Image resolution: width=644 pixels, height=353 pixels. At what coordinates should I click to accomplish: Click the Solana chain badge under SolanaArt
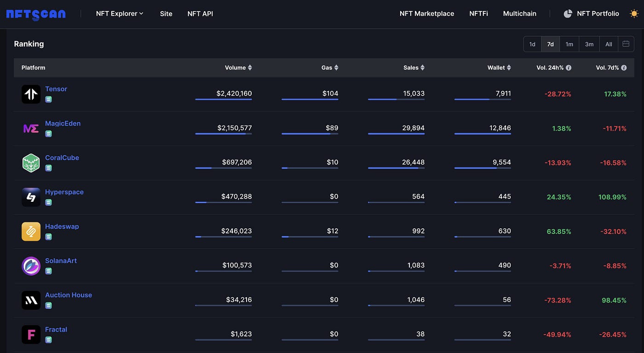point(48,271)
